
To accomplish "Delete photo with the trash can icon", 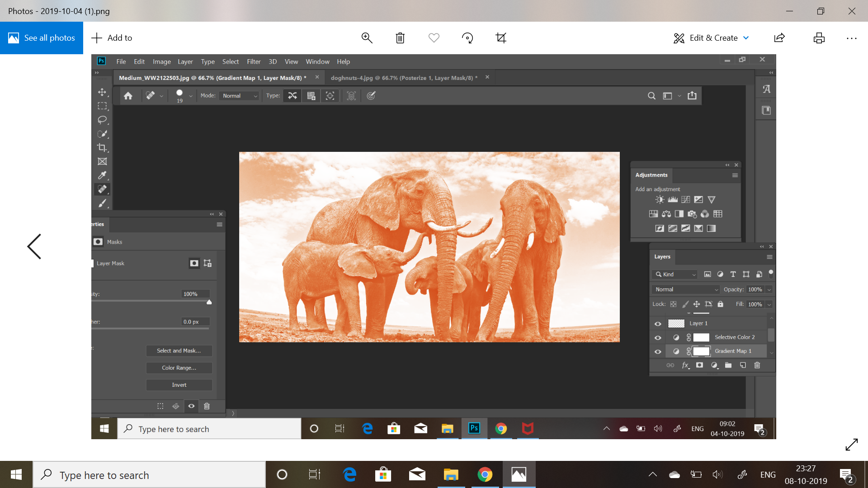I will click(400, 38).
